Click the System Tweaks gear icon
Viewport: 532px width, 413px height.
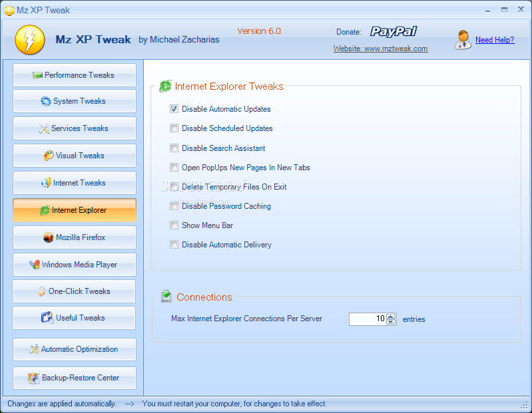coord(46,101)
